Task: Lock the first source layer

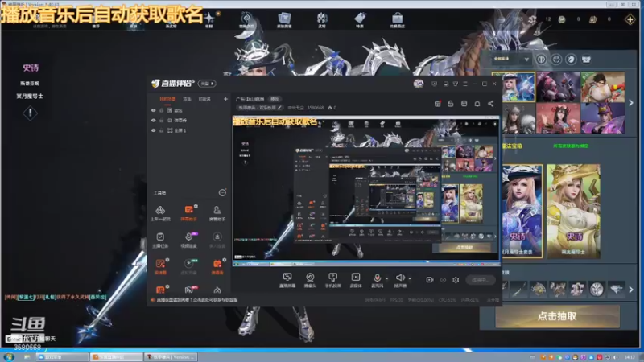Action: click(162, 110)
